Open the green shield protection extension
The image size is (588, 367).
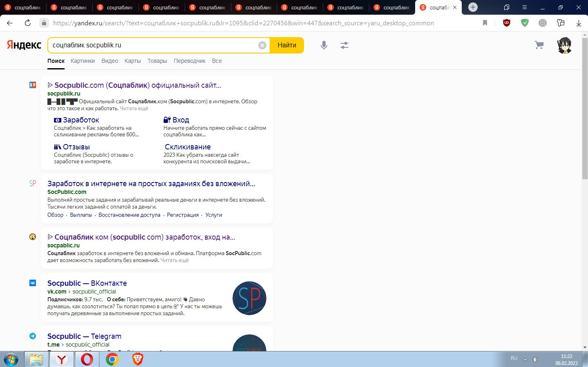pos(525,23)
